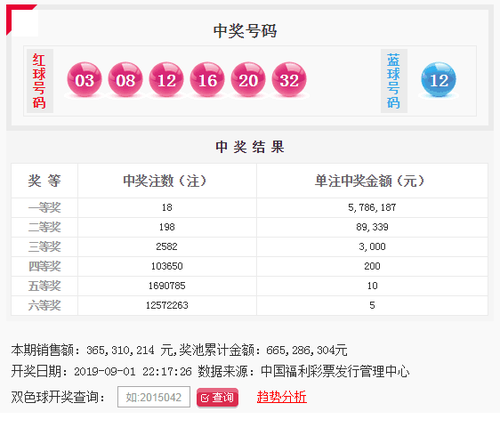This screenshot has width=500, height=426.
Task: Click the 查询 search button
Action: coord(217,397)
